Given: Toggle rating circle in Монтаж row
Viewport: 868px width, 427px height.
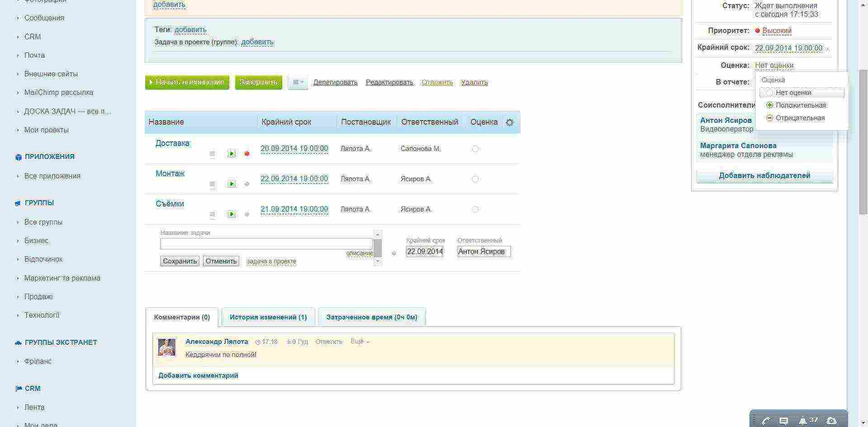Looking at the screenshot, I should pyautogui.click(x=475, y=179).
